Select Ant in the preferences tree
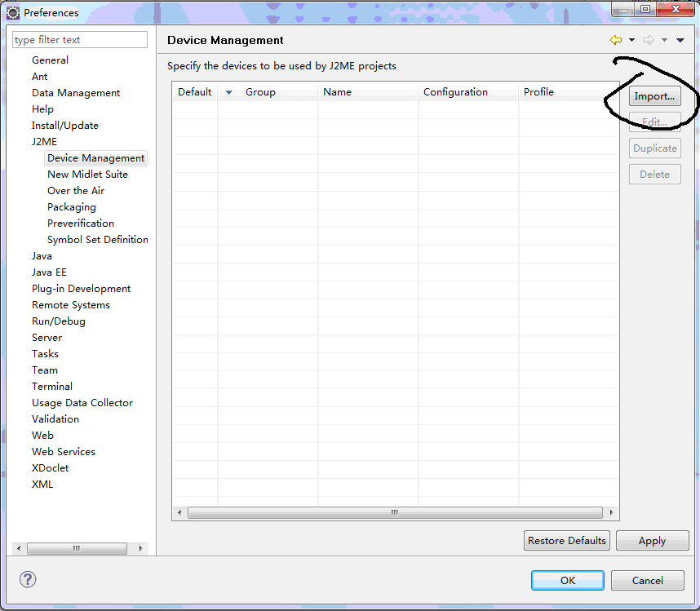 point(39,77)
